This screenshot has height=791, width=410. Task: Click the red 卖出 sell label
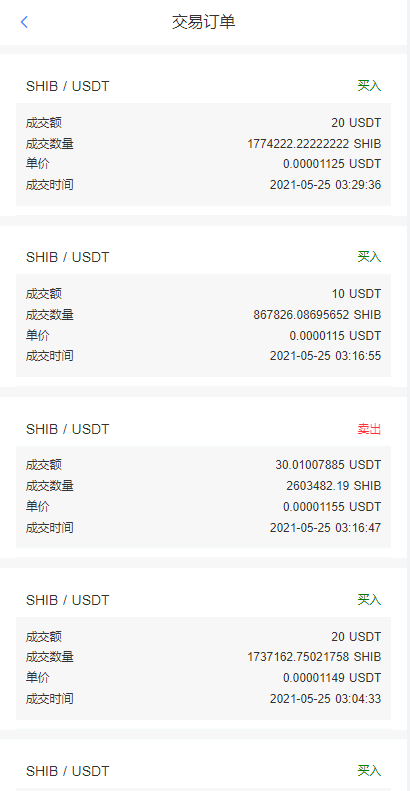(369, 429)
